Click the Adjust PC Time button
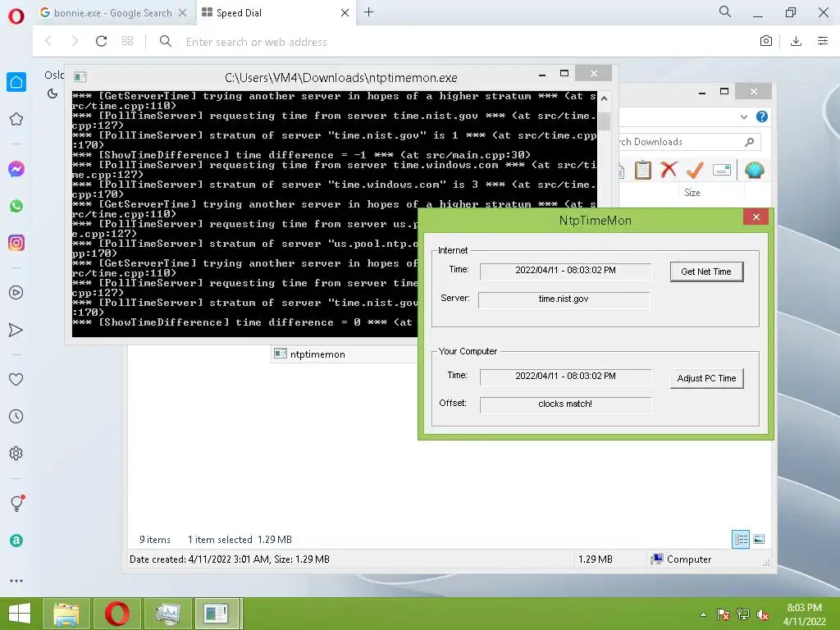 (706, 378)
